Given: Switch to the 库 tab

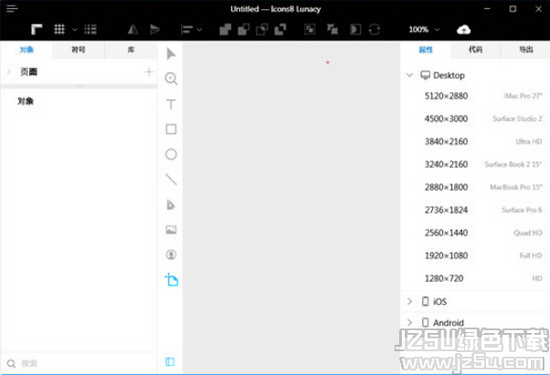Looking at the screenshot, I should pos(131,49).
